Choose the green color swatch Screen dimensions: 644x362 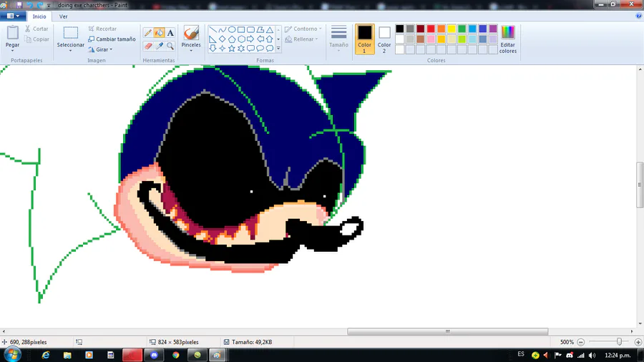pyautogui.click(x=462, y=29)
